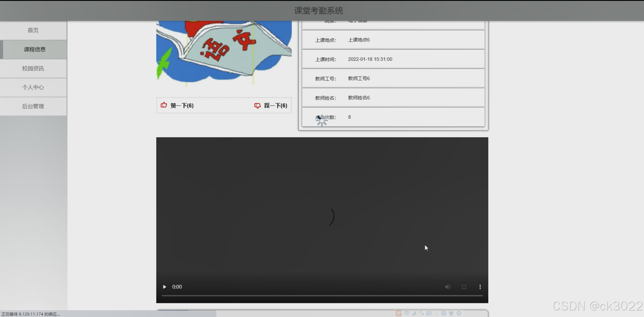
Task: Click the video progress bar
Action: click(x=322, y=296)
